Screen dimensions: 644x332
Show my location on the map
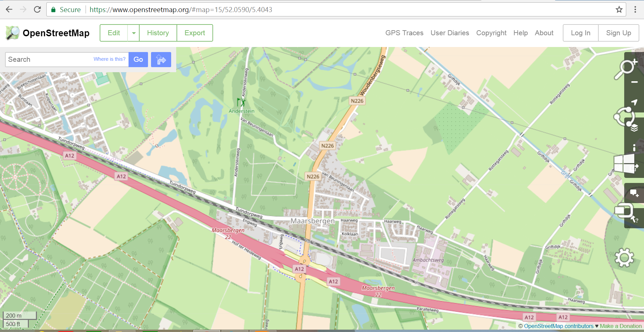[x=634, y=102]
